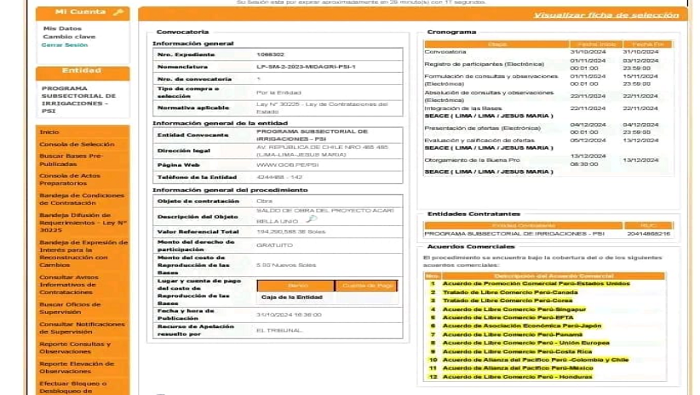The height and width of the screenshot is (395, 700).
Task: Click the Cuenta de Pago column header
Action: (x=366, y=286)
